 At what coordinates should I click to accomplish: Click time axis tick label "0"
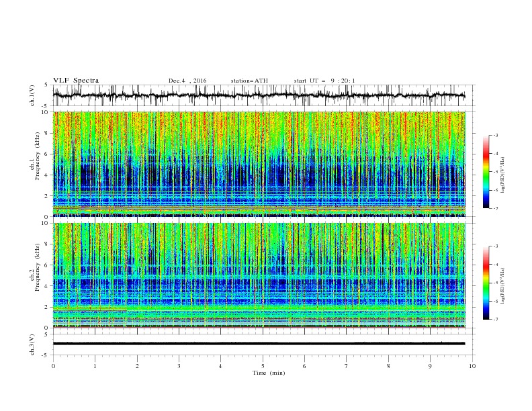coord(53,366)
